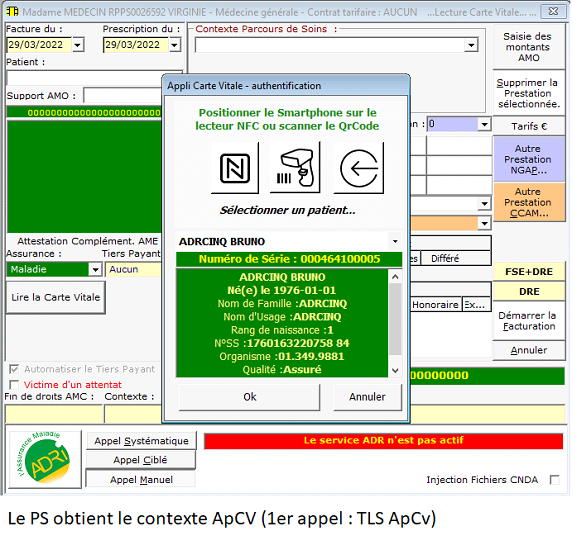Click Démarrer la Facturation
The height and width of the screenshot is (547, 573).
point(529,321)
